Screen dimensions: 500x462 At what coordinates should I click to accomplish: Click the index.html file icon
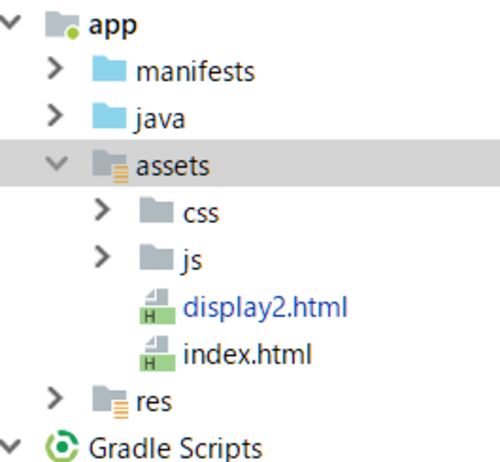157,353
